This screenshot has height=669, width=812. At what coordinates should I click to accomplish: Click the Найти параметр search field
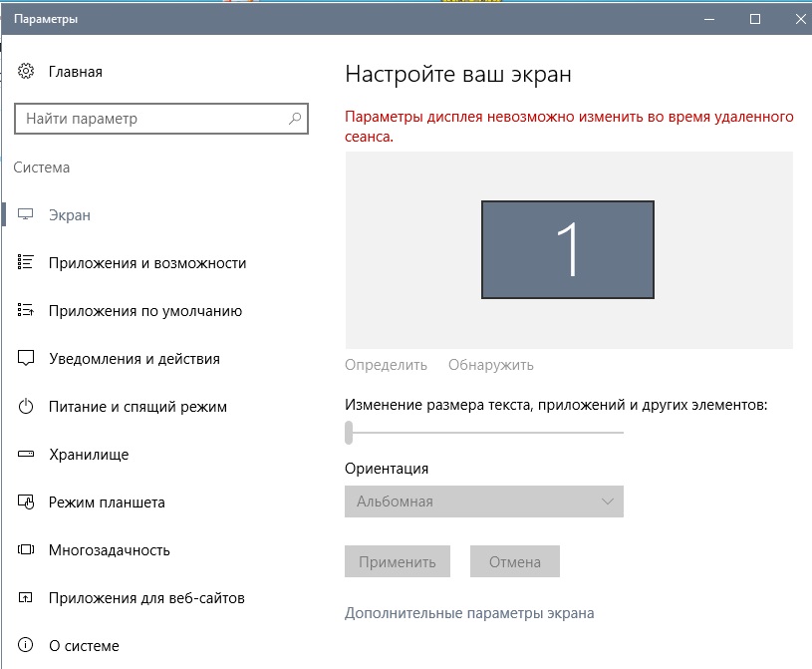click(149, 119)
